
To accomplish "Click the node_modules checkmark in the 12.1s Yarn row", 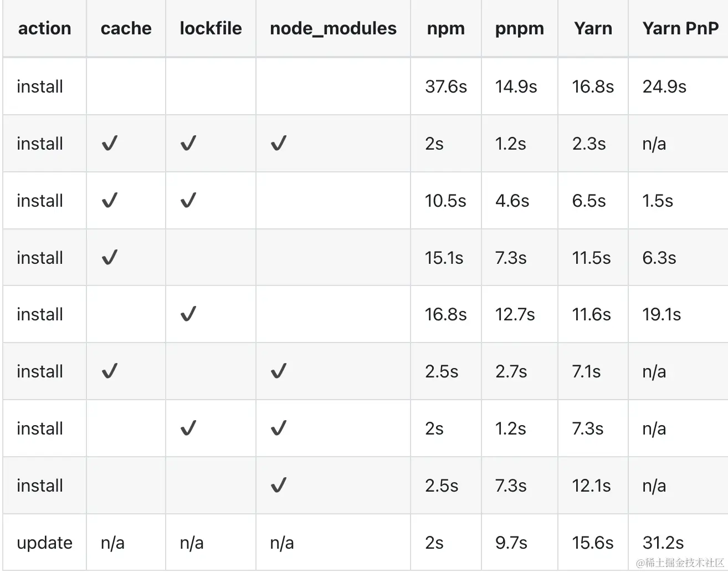I will [x=278, y=486].
